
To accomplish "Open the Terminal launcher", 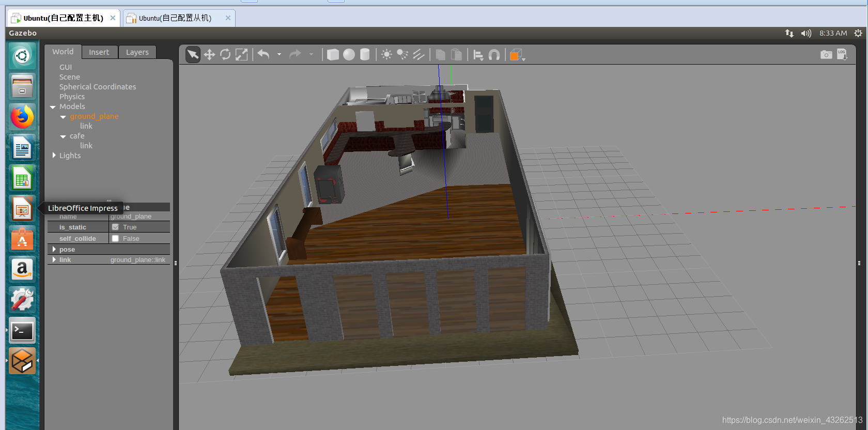I will (22, 331).
